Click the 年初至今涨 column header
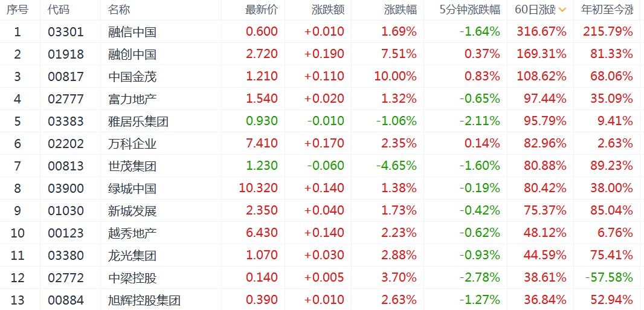Image resolution: width=644 pixels, height=310 pixels. [607, 10]
